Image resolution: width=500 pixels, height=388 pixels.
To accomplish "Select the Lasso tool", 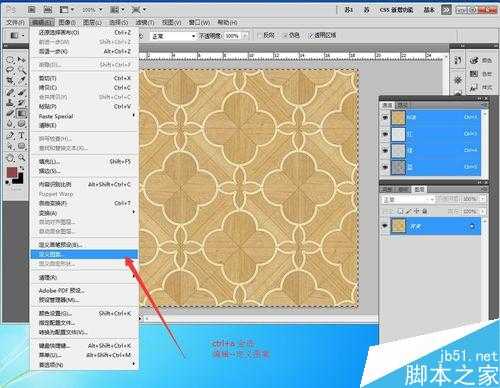I will [10, 70].
